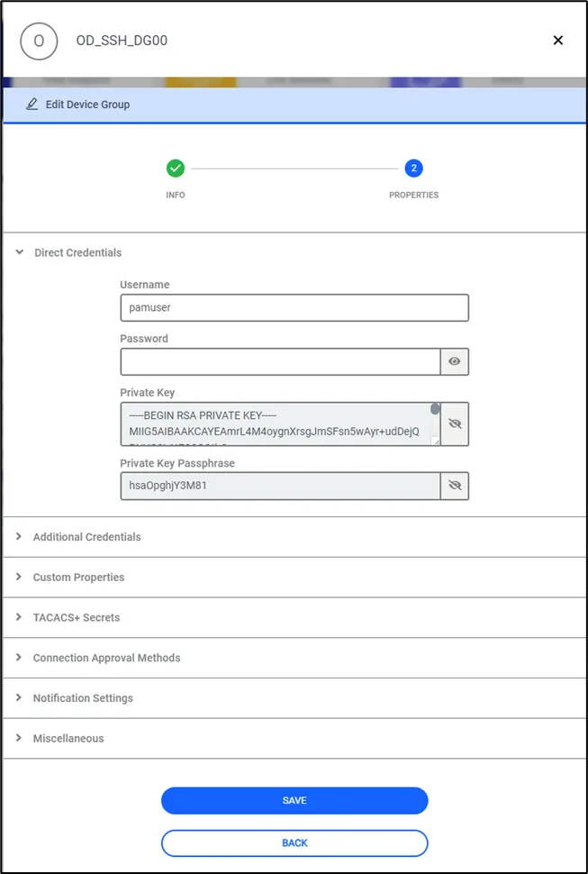This screenshot has height=874, width=588.
Task: Click the OD_SSH_DG00 avatar circle icon
Action: coord(39,41)
